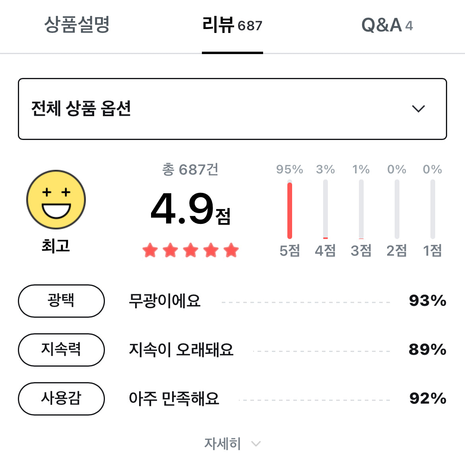Click the 광택 category pill button

(61, 301)
